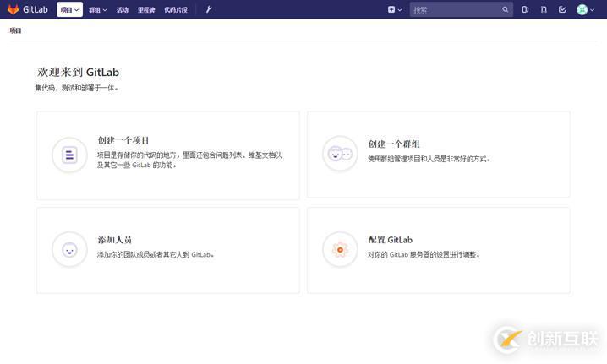Click the add people face icon

69,249
